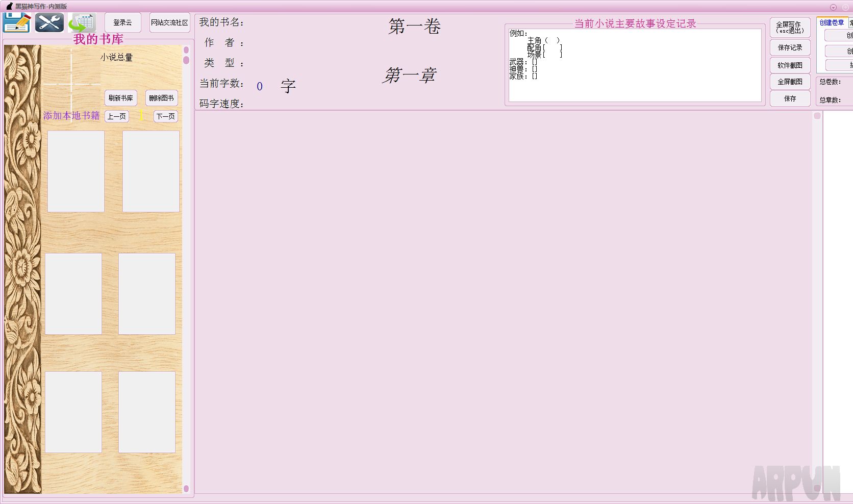Switch to the 创建卷章 tab

(832, 22)
